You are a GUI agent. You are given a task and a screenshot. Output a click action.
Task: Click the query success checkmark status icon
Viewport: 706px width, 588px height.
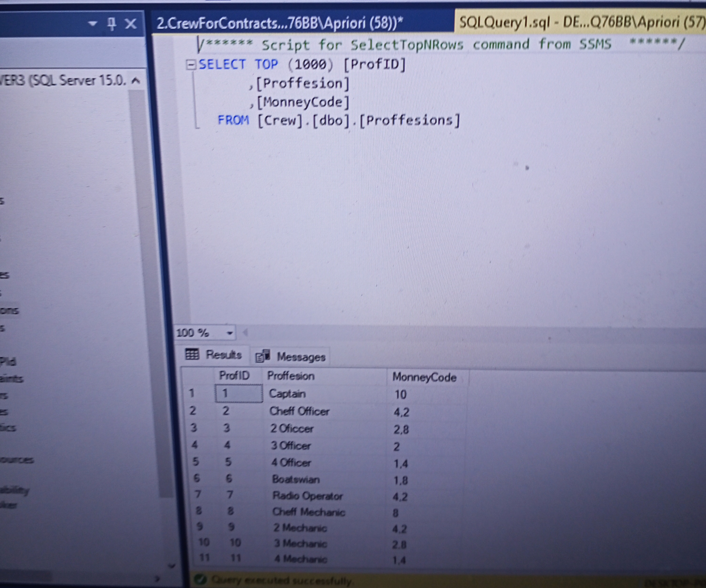(201, 579)
